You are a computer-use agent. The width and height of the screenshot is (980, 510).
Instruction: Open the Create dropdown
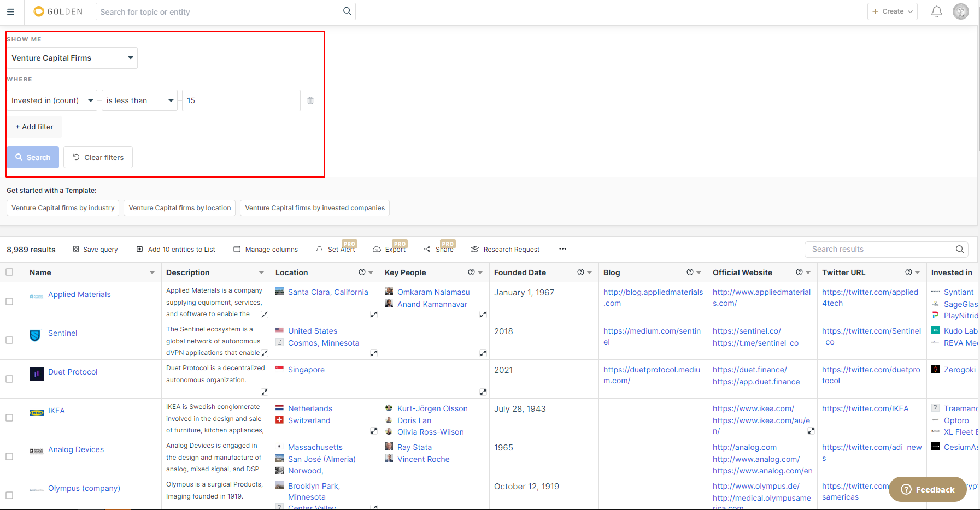[892, 11]
